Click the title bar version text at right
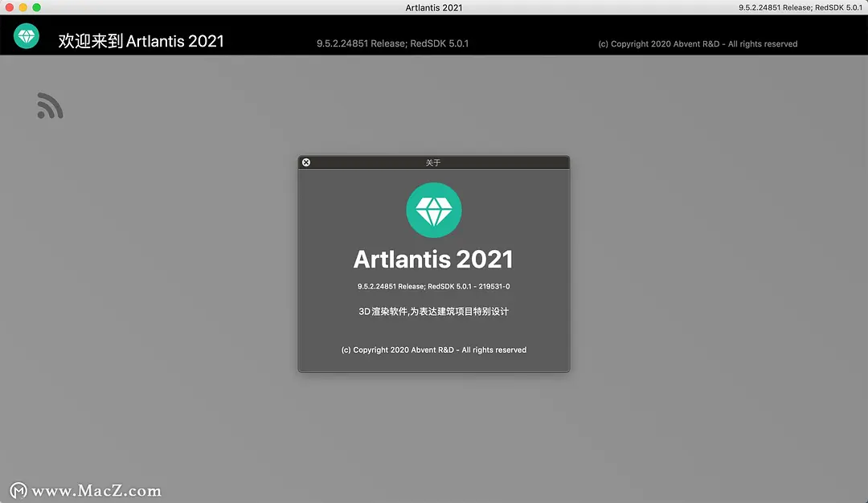Image resolution: width=868 pixels, height=503 pixels. click(x=800, y=8)
